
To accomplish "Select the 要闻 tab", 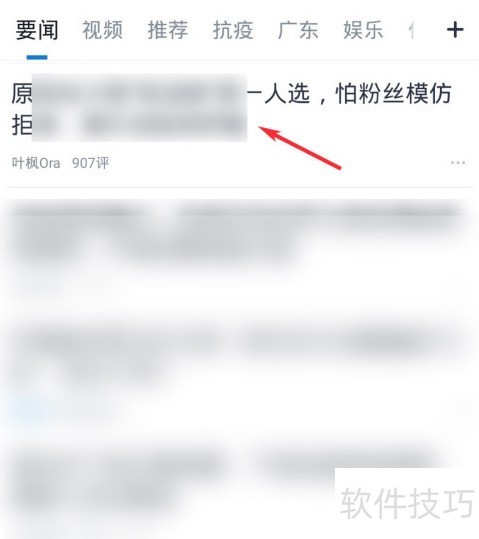I will pos(37,30).
